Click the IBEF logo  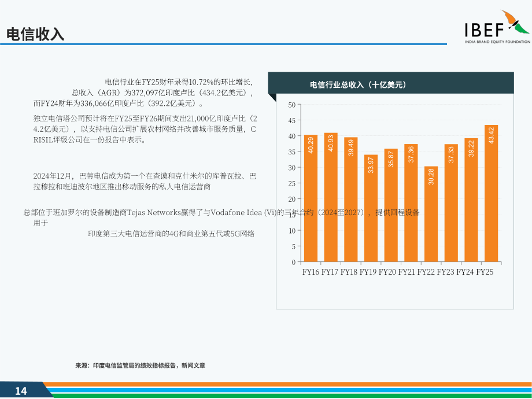point(497,27)
